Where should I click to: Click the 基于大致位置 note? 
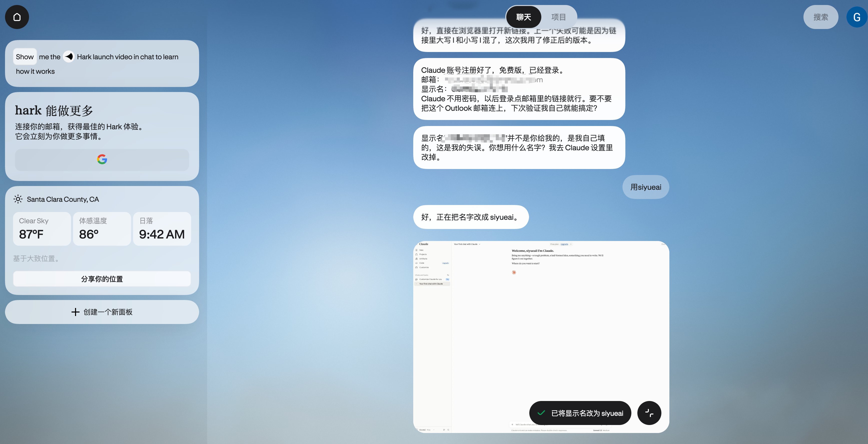click(x=37, y=258)
